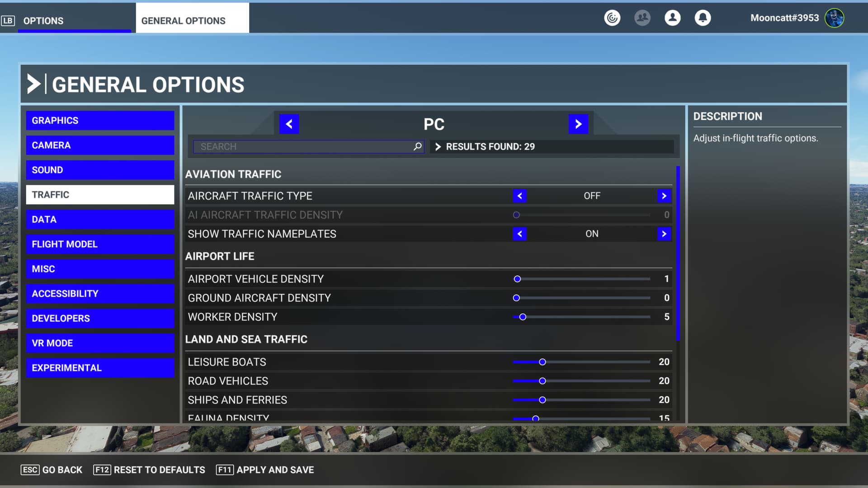Click the spiral activity icon
868x488 pixels.
pos(612,18)
